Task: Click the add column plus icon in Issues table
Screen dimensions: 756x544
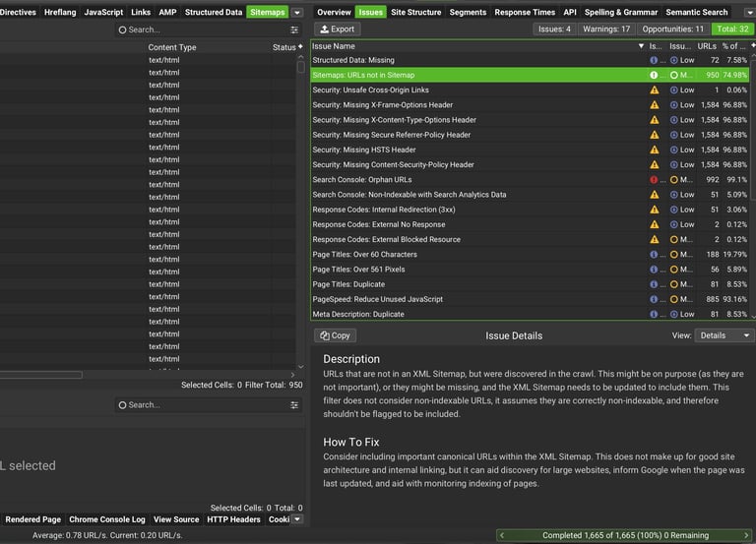Action: tap(752, 46)
